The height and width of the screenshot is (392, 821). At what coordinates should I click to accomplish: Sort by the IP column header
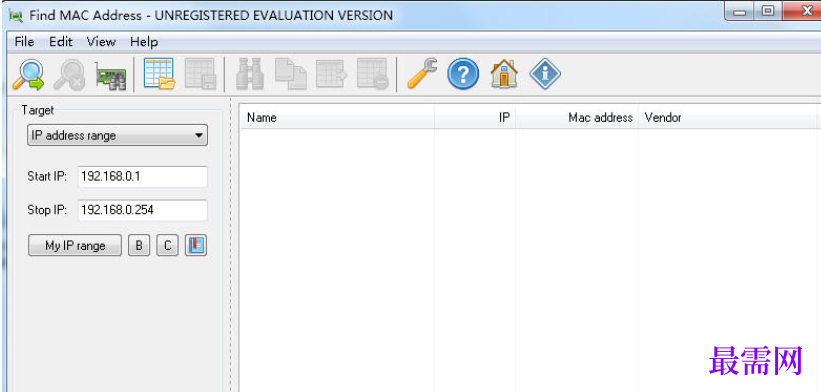tap(475, 118)
